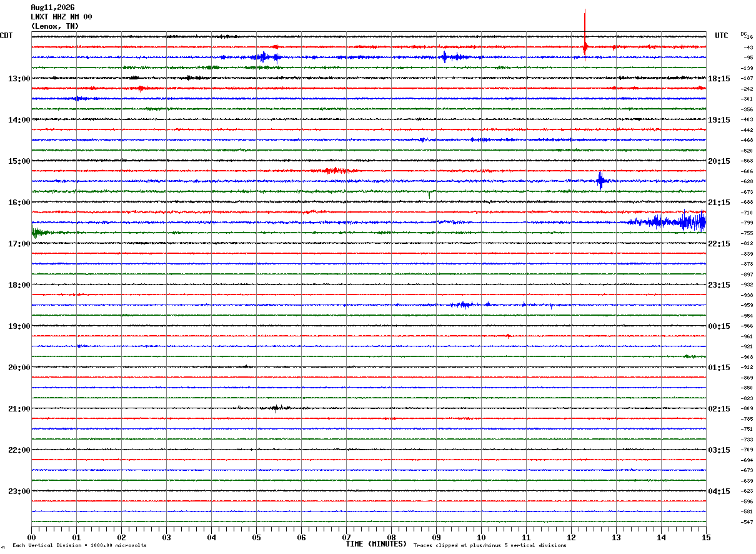756x554 pixels.
Task: Click the 05 minute axis tick label
Action: point(256,538)
